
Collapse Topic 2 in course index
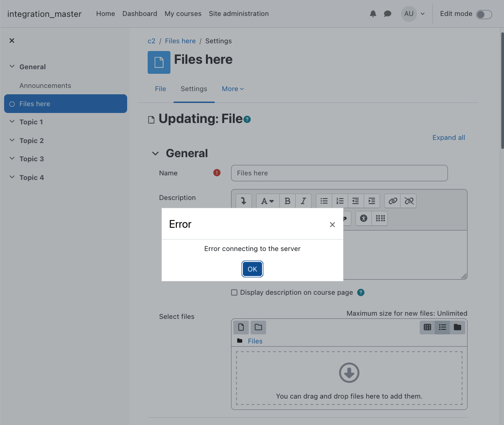(12, 140)
